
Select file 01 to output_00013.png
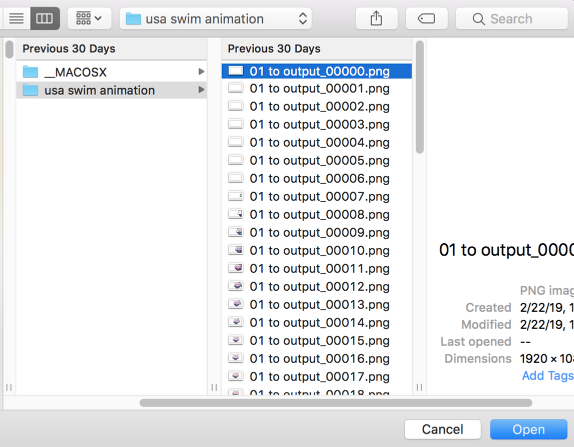click(x=317, y=304)
